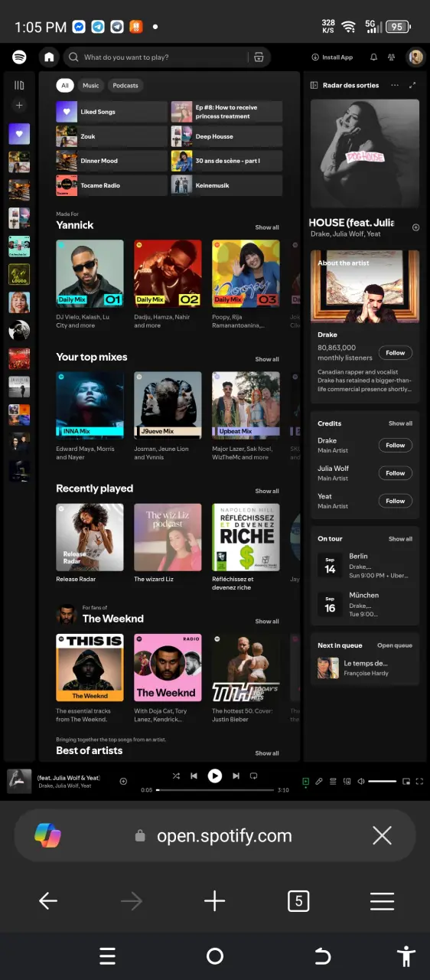Skip to next track
The width and height of the screenshot is (430, 980).
(x=236, y=776)
